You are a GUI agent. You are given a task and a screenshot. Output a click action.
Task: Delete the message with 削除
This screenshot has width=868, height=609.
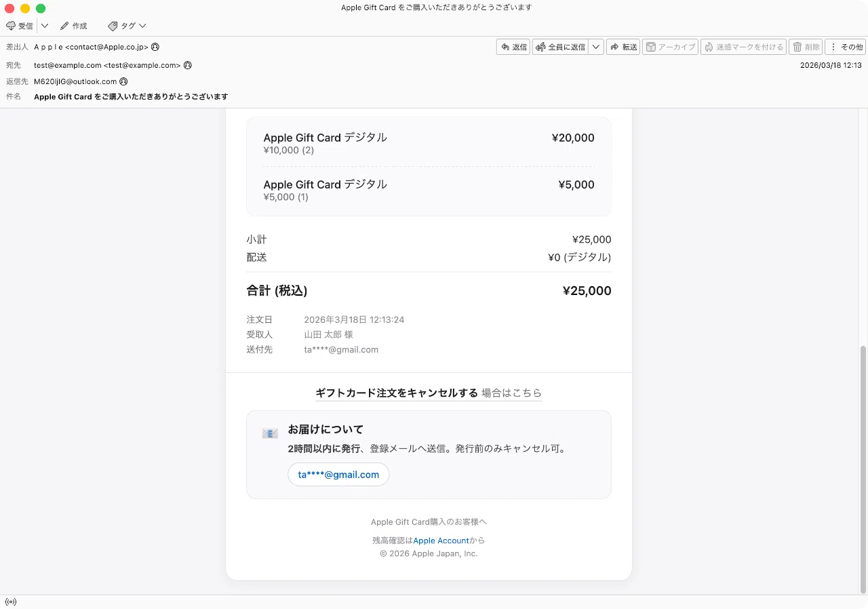click(x=806, y=47)
